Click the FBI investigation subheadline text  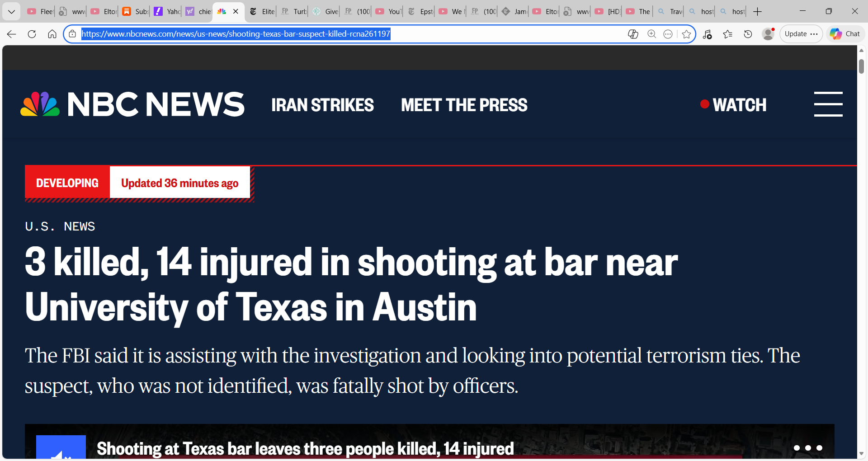(x=412, y=371)
